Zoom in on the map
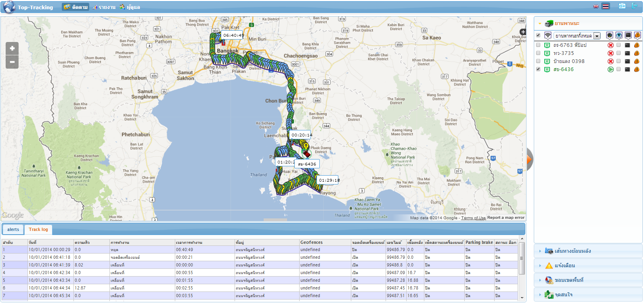 pos(12,48)
